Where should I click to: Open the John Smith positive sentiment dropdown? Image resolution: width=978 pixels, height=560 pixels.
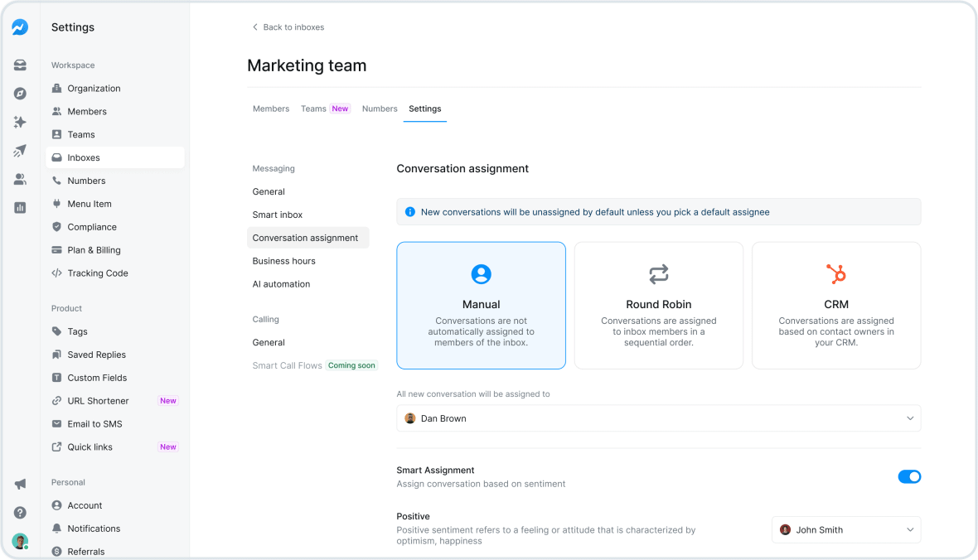[845, 529]
